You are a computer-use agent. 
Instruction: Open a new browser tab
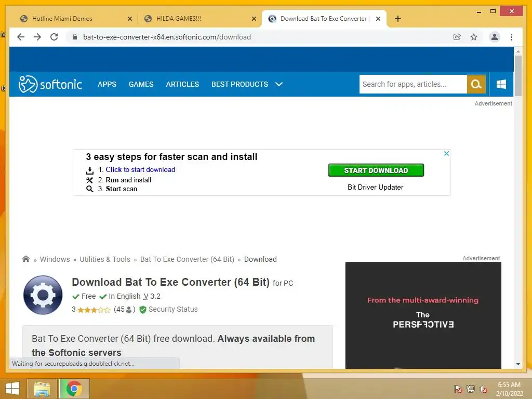[x=397, y=19]
